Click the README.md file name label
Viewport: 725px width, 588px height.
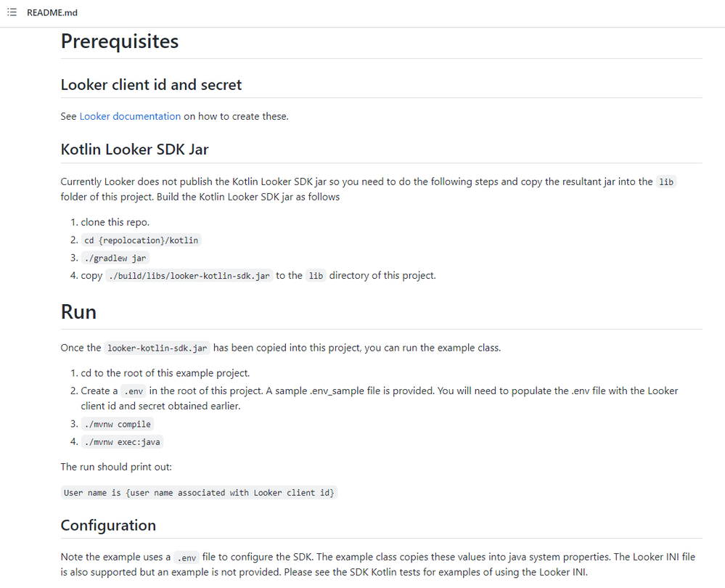[52, 13]
